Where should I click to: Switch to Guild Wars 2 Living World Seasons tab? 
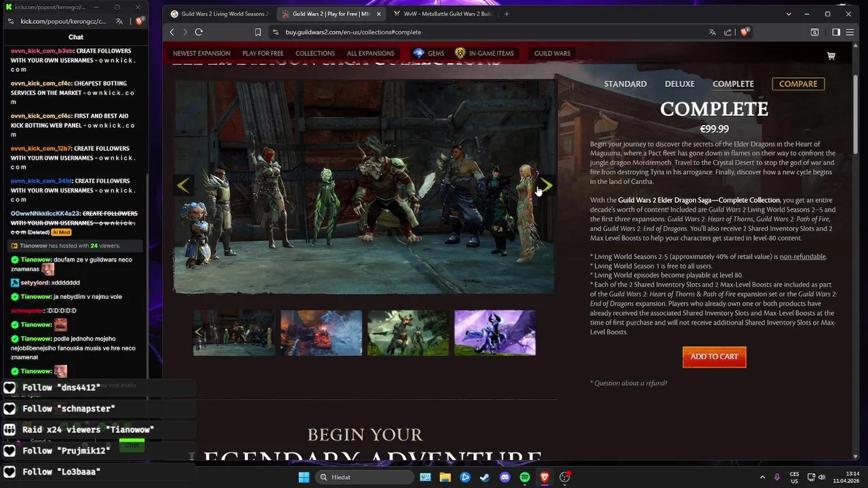click(x=219, y=14)
